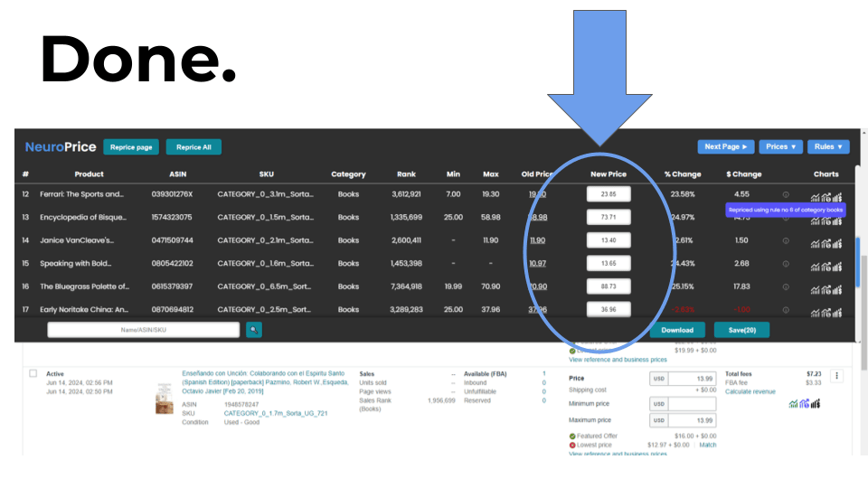Open growth-arrow chart icon in Janice VanCleave's row
The image size is (868, 488).
(826, 243)
